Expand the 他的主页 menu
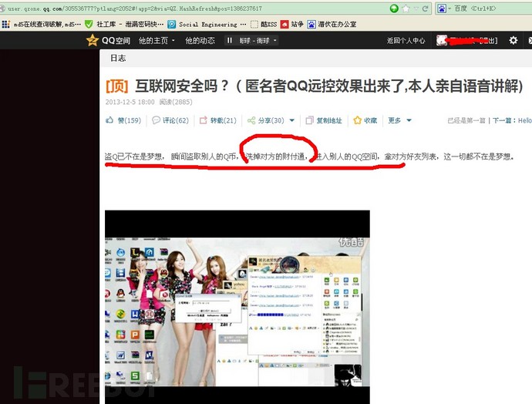The width and height of the screenshot is (532, 404). click(157, 41)
